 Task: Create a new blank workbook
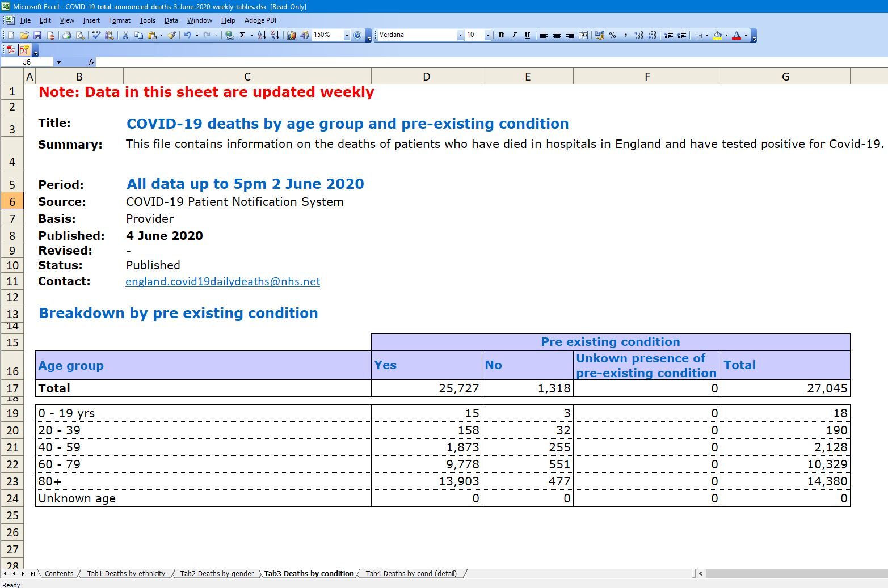coord(11,35)
